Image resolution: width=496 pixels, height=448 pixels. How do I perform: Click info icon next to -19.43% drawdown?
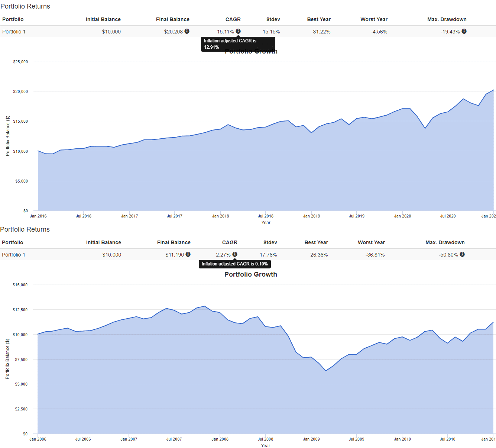pos(464,31)
